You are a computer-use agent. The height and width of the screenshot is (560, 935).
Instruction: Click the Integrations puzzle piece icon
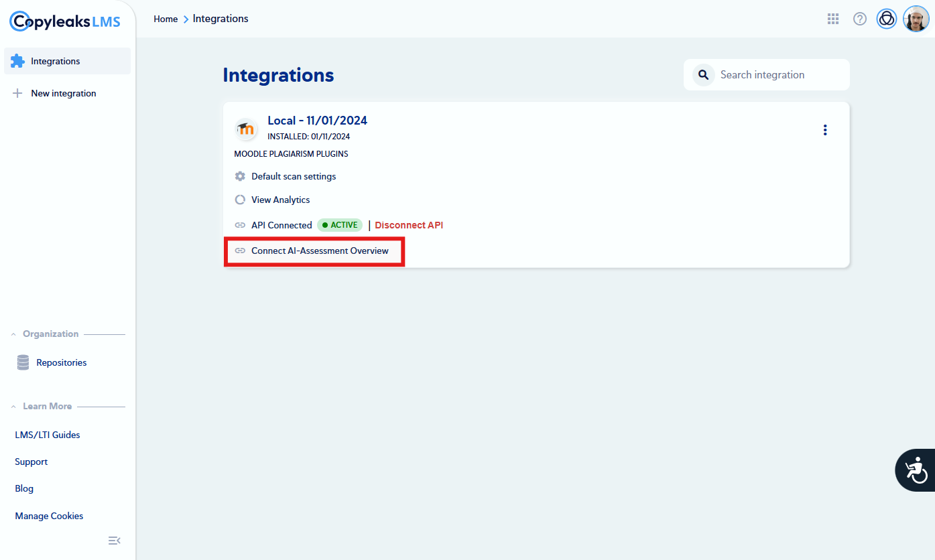[x=17, y=61]
